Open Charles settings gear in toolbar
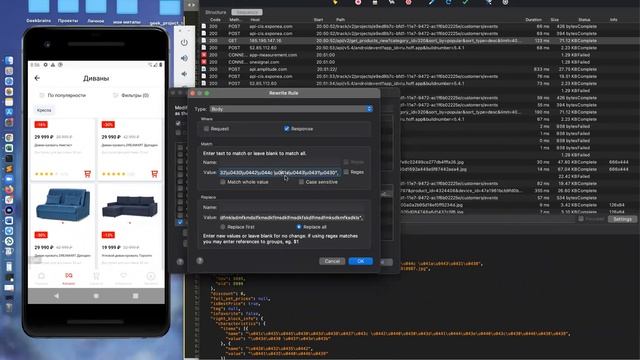Image resolution: width=640 pixels, height=360 pixels. click(x=505, y=2)
